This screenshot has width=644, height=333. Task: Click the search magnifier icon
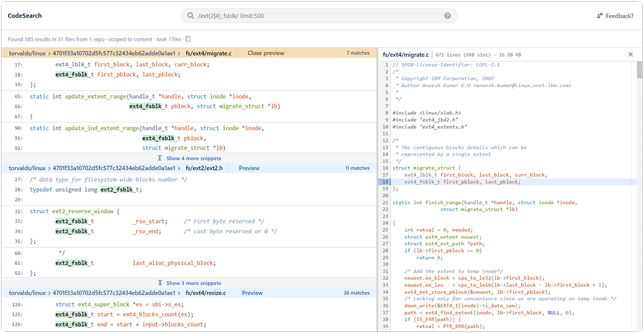pos(190,16)
